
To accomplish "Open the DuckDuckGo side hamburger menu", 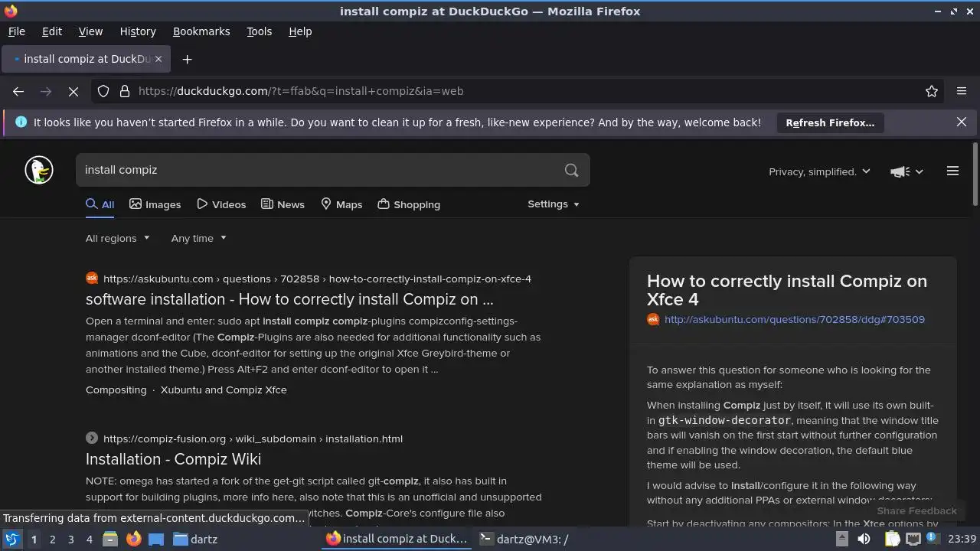I will [952, 171].
